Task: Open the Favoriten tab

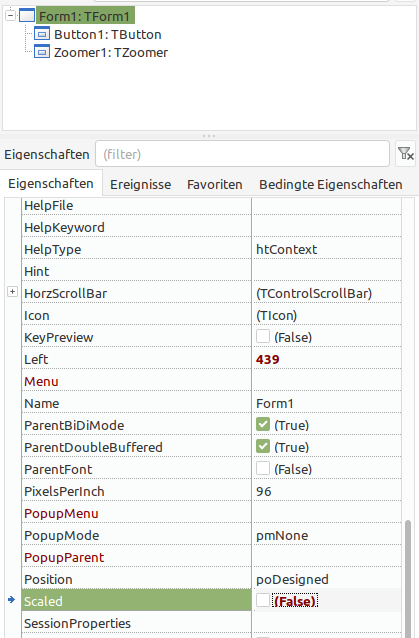Action: pos(215,185)
